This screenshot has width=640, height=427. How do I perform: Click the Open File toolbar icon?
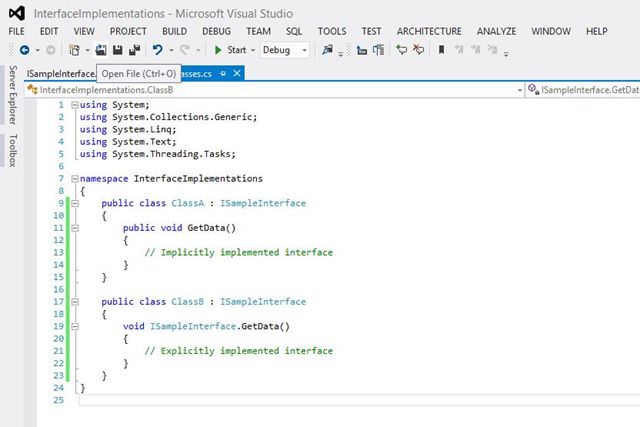point(101,50)
